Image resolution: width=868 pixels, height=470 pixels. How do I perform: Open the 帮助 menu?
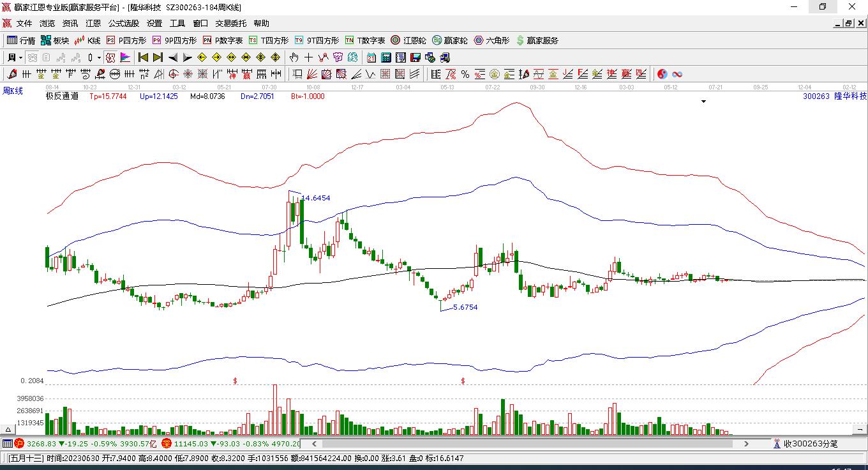[x=262, y=24]
